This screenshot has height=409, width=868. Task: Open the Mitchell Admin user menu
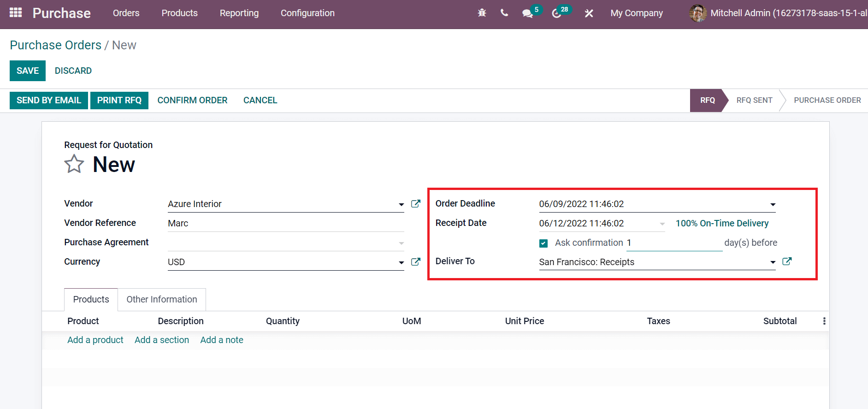(x=778, y=13)
